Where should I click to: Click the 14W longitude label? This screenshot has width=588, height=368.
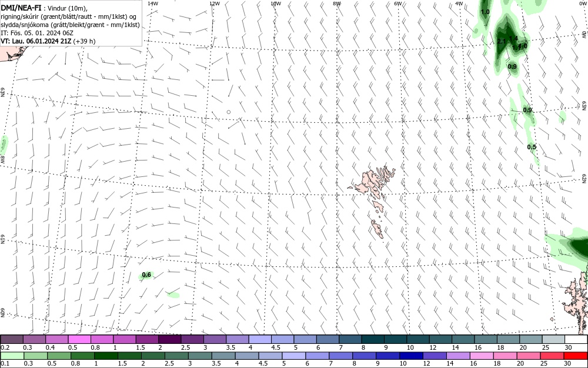pos(153,4)
